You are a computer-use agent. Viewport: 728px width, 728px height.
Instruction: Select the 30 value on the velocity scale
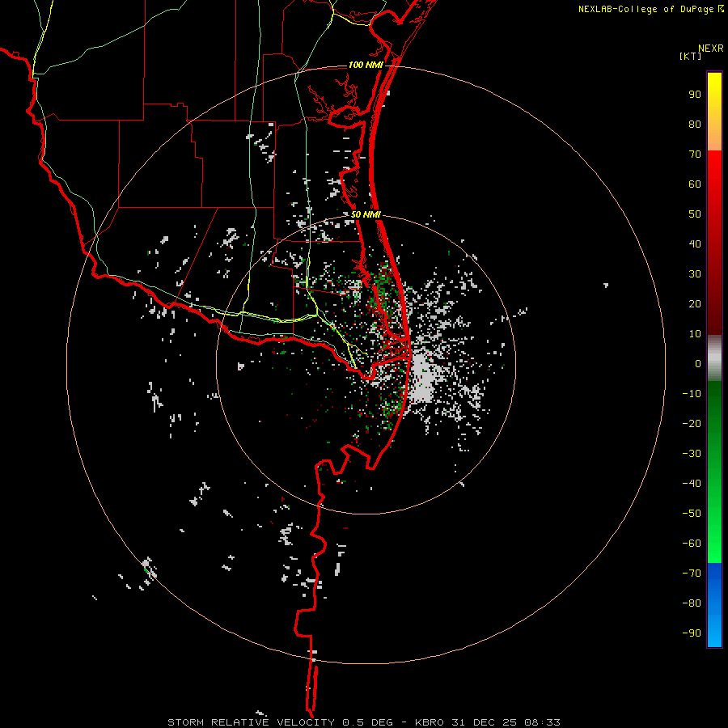(695, 274)
